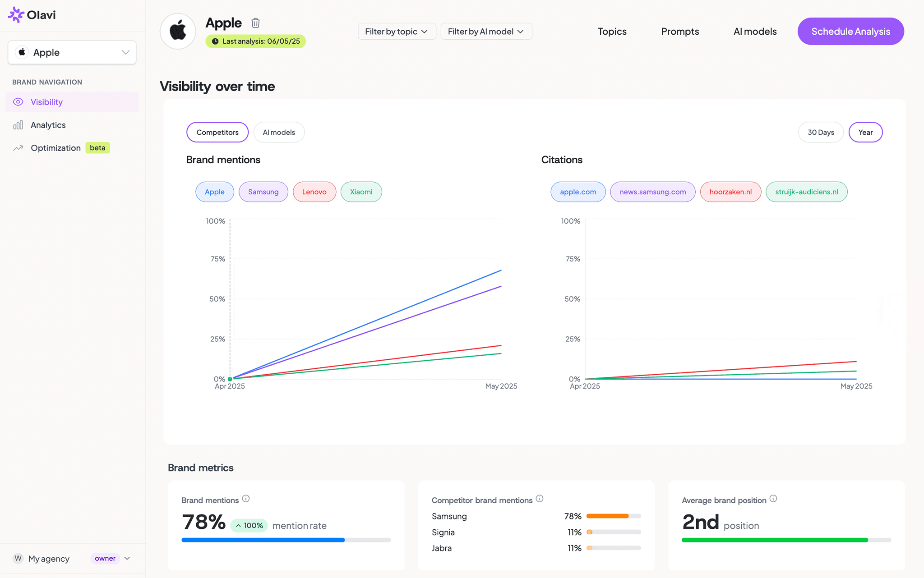Switch chart view to AI models
The height and width of the screenshot is (578, 924).
click(x=279, y=132)
